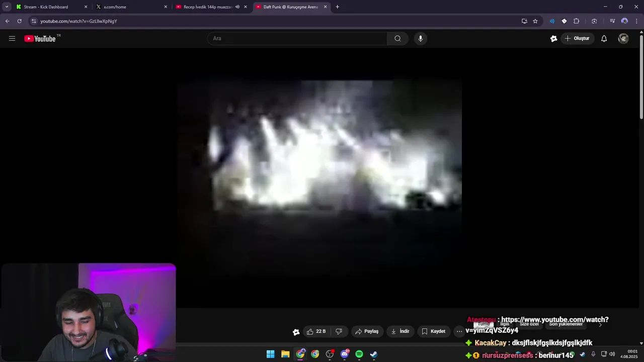Image resolution: width=644 pixels, height=362 pixels.
Task: Click the install app icon in address bar
Action: pos(524,21)
